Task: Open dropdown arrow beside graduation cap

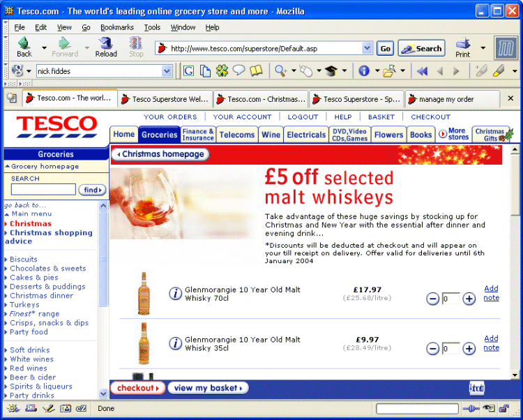Action: pos(344,70)
